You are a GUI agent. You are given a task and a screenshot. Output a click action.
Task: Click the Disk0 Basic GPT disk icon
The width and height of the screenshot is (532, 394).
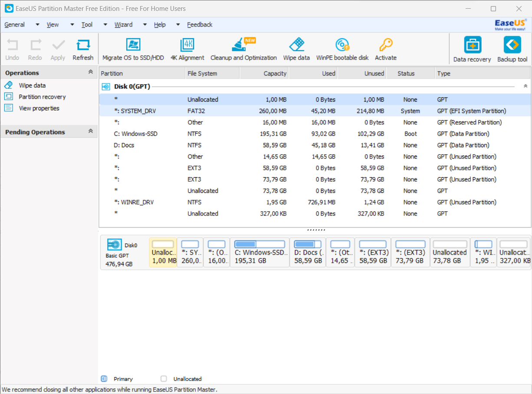click(x=114, y=245)
